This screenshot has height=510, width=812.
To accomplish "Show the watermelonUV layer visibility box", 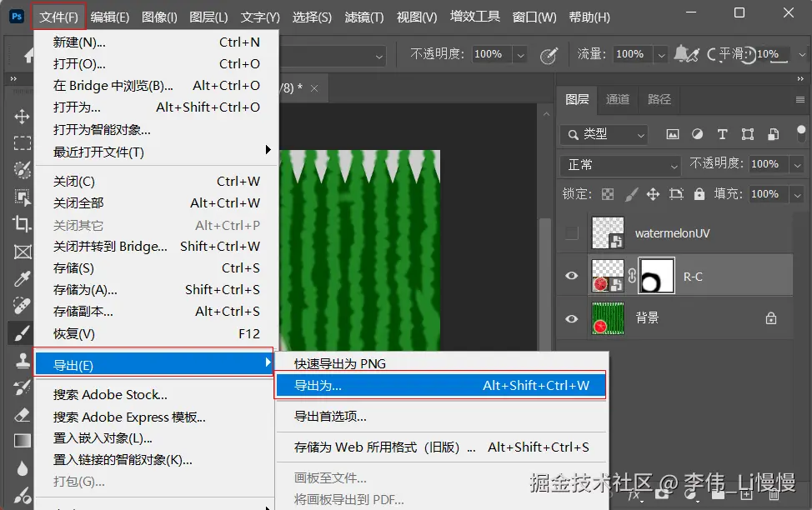I will [572, 233].
